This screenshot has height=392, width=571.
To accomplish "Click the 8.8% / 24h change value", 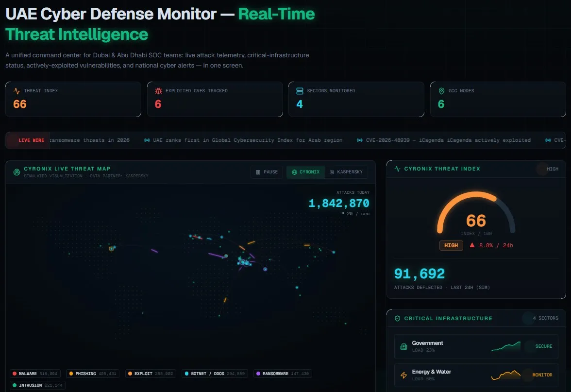I will pyautogui.click(x=496, y=246).
